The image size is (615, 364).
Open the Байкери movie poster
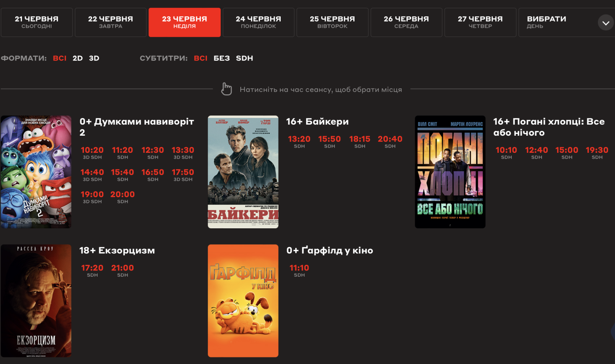[x=243, y=172]
